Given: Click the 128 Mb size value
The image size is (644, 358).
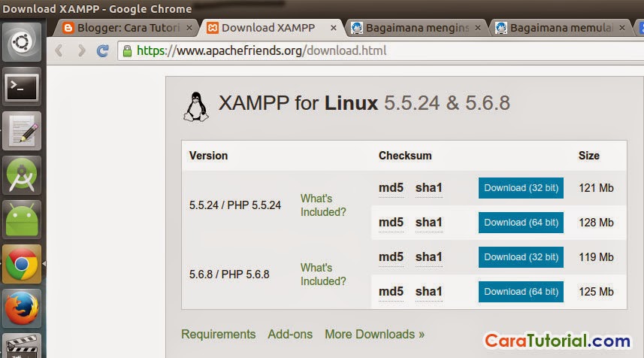Looking at the screenshot, I should pos(596,223).
